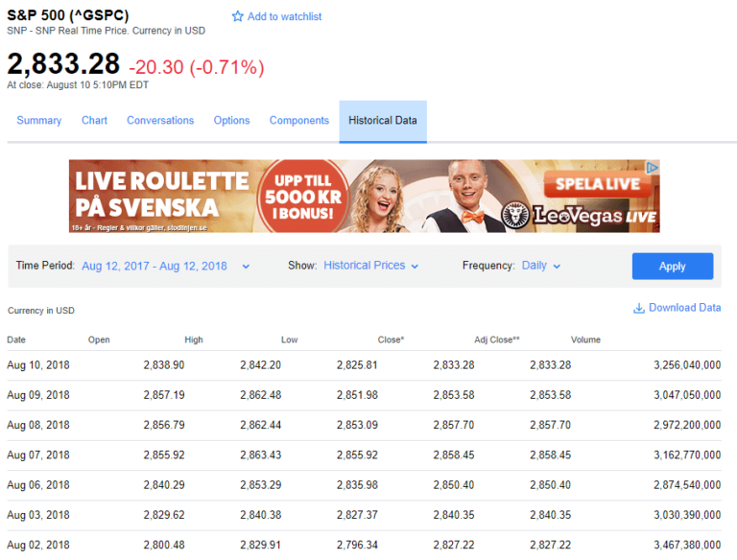Open the Show Historical Prices dropdown
The width and height of the screenshot is (737, 560).
tap(370, 266)
